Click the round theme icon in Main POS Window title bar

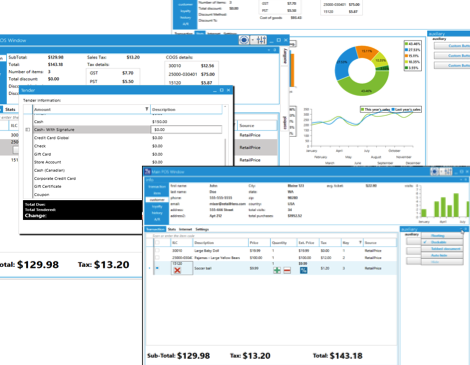[x=435, y=172]
